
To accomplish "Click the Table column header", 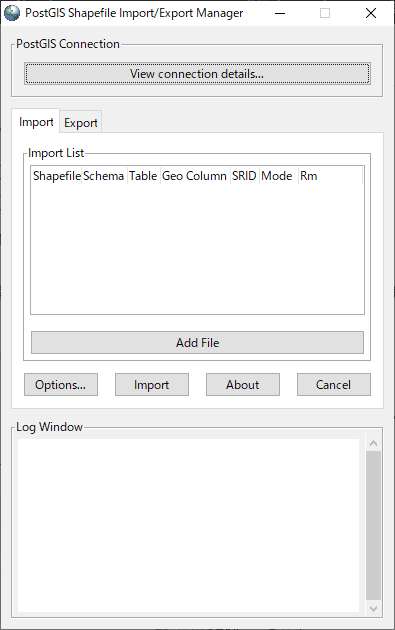I will 143,176.
